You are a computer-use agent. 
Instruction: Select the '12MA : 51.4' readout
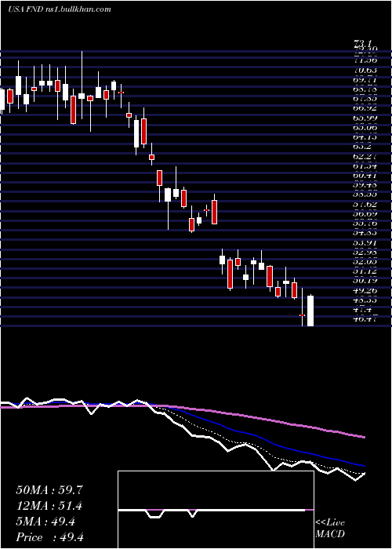click(49, 506)
